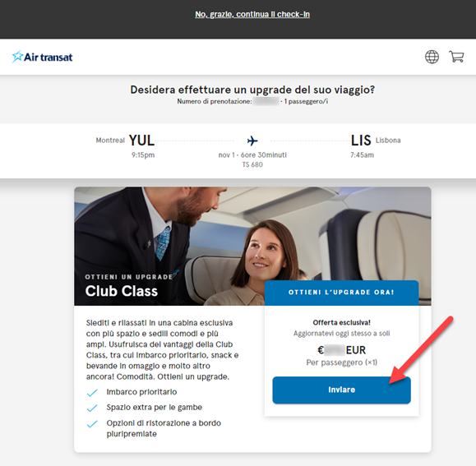Click the checkmark beside Imbarco prioritario
Screen dimensions: 476x466
click(92, 393)
